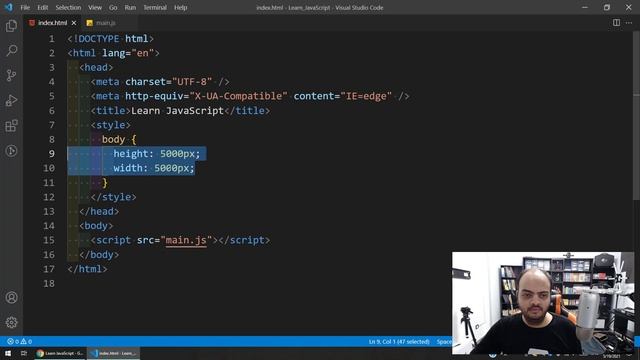The width and height of the screenshot is (640, 360).
Task: Open the Selection menu
Action: [68, 7]
